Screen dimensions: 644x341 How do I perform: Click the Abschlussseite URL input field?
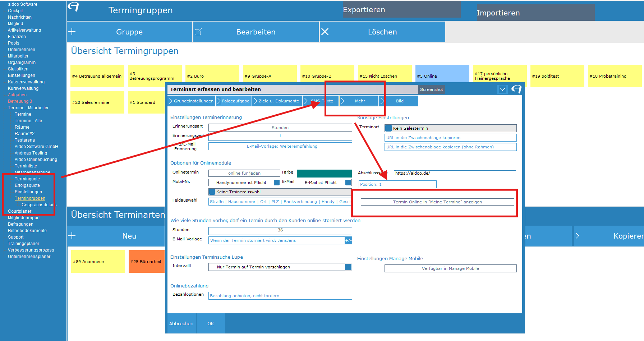click(455, 174)
